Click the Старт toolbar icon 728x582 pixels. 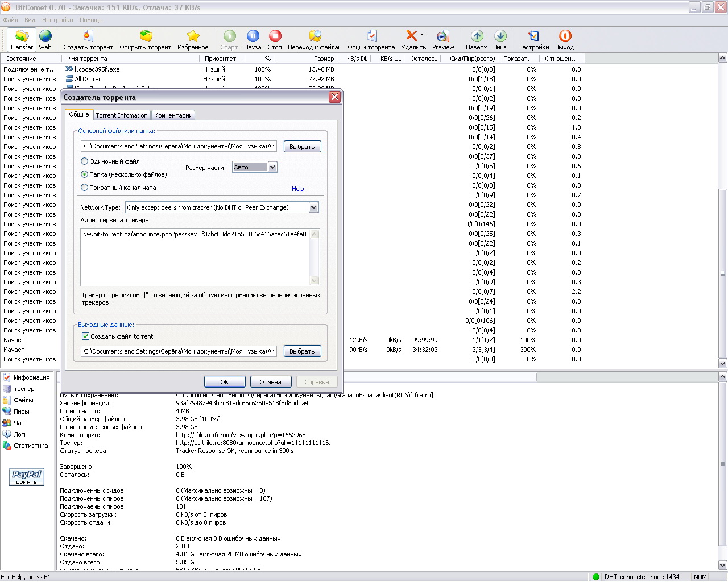[229, 40]
